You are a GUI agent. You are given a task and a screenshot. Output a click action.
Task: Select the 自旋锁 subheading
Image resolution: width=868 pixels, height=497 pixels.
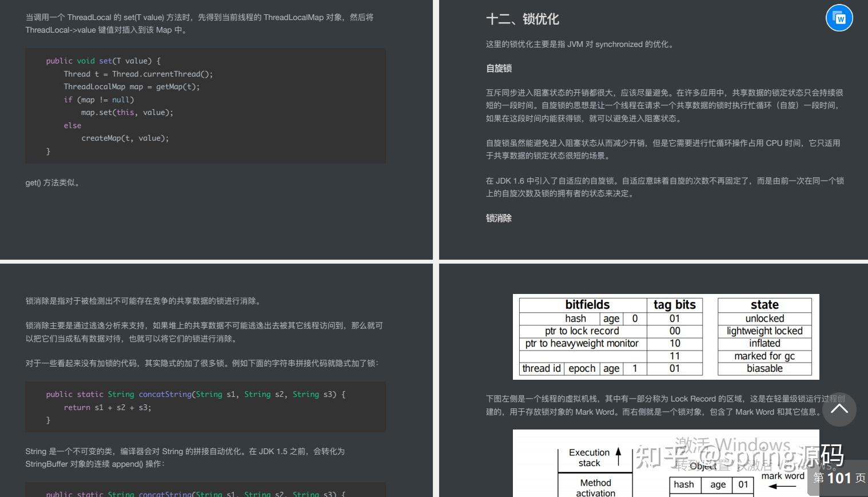coord(498,68)
